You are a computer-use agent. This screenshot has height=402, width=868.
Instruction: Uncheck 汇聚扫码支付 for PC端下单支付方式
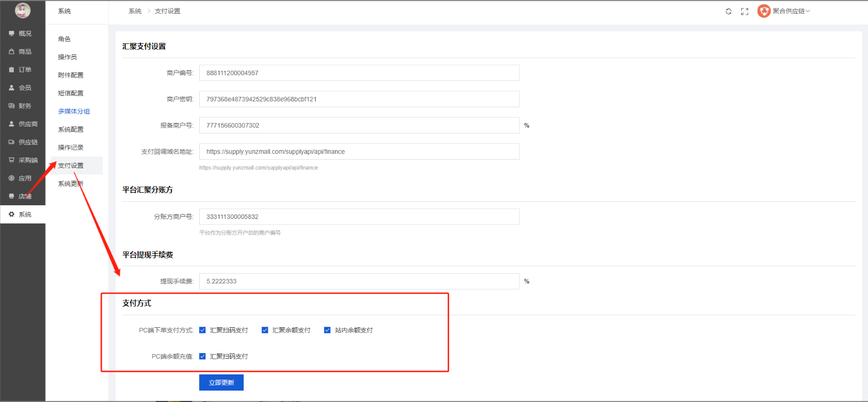tap(203, 330)
